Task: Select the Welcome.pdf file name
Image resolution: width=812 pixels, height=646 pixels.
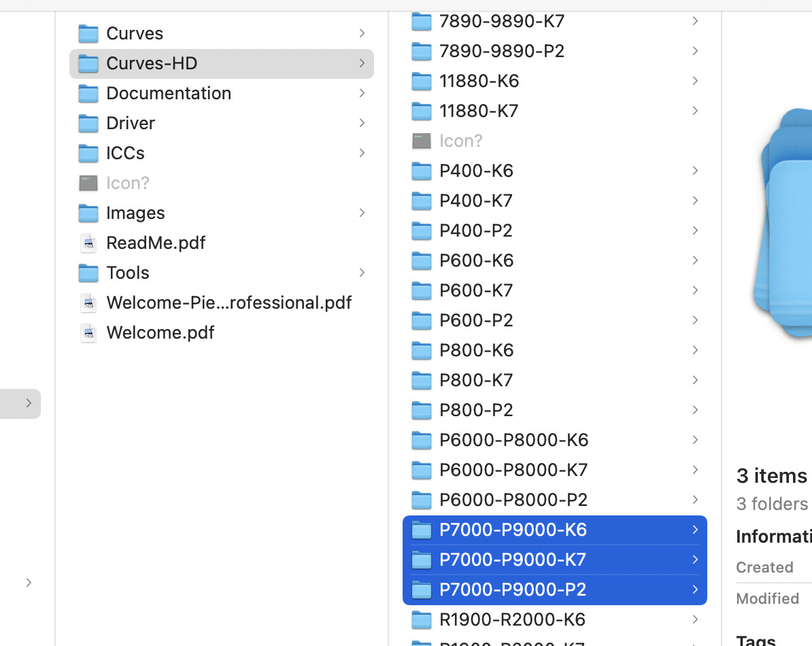Action: click(x=160, y=333)
